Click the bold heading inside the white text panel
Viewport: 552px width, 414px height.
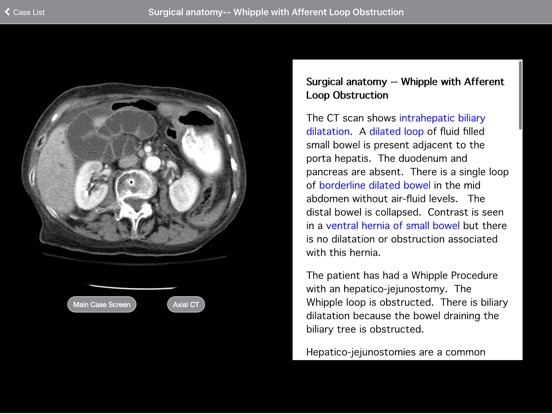point(405,88)
